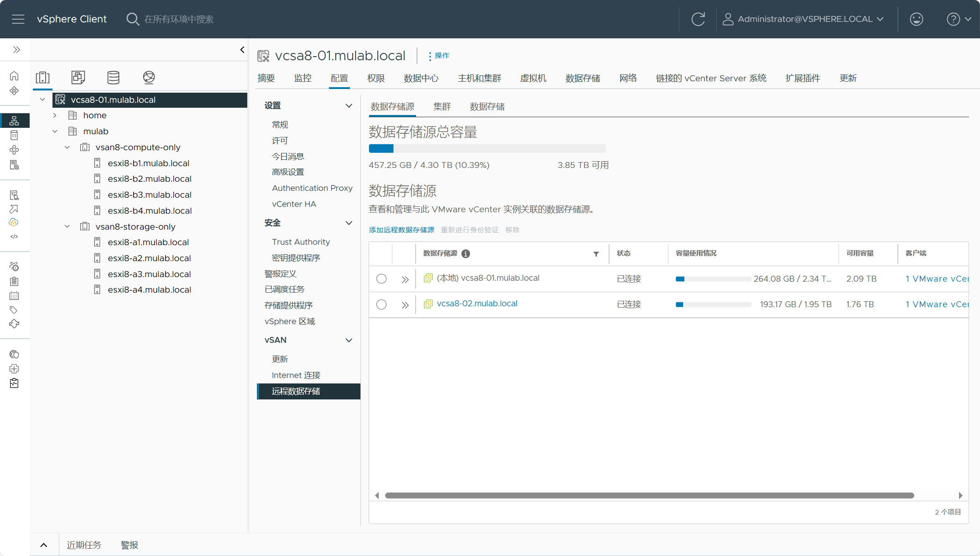Open the tags icon in sidebar
The height and width of the screenshot is (556, 980).
pyautogui.click(x=14, y=310)
